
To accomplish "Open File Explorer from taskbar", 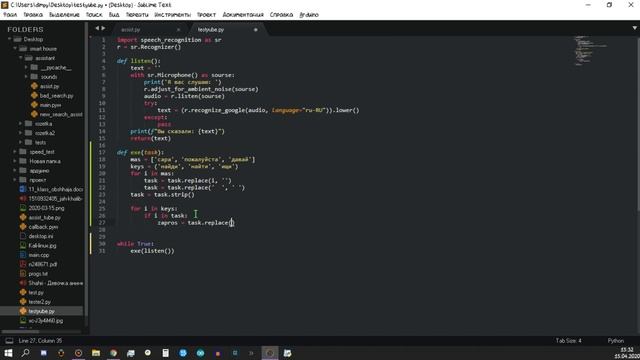I will click(96, 353).
